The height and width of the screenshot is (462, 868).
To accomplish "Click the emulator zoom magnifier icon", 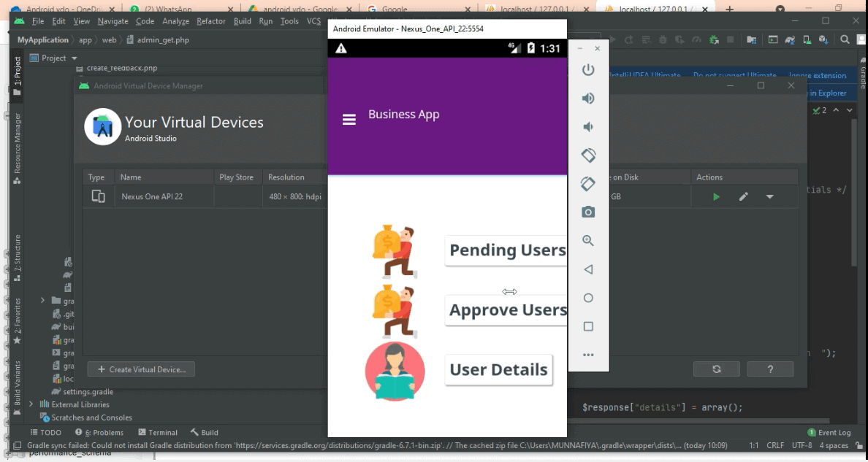I will click(x=588, y=241).
